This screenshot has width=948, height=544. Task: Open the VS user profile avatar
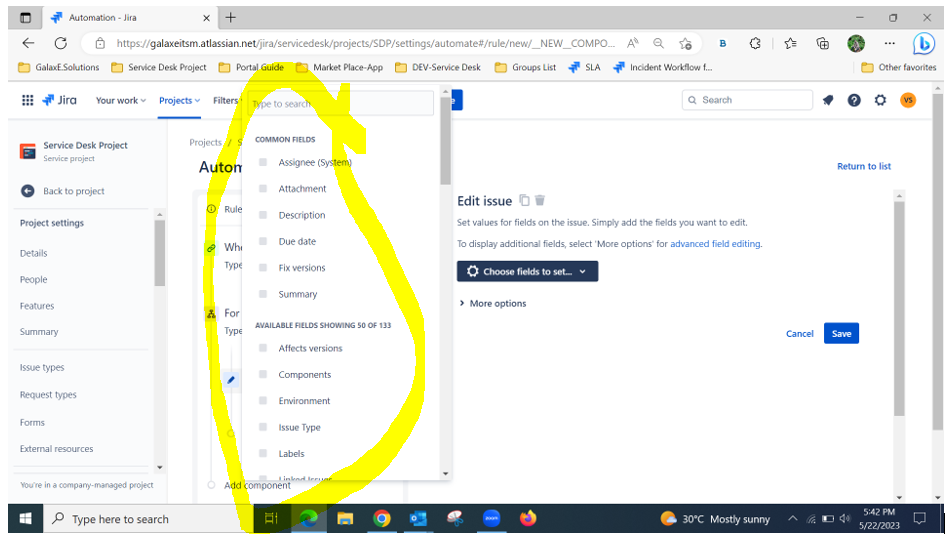tap(907, 100)
